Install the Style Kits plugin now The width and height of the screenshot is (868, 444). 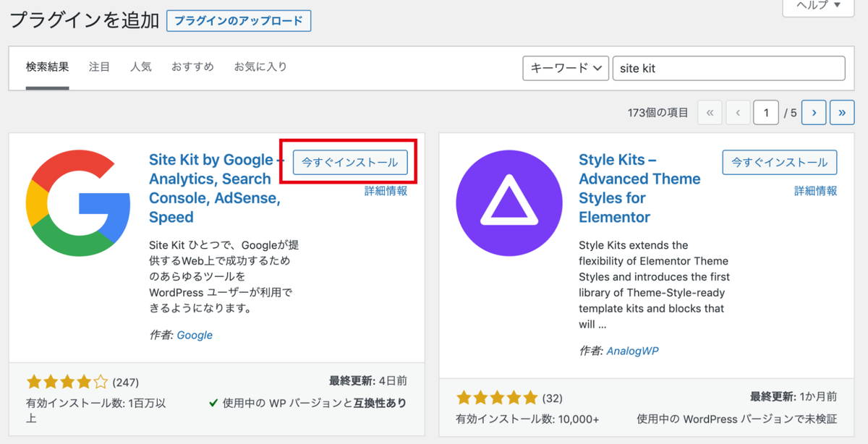pyautogui.click(x=779, y=163)
